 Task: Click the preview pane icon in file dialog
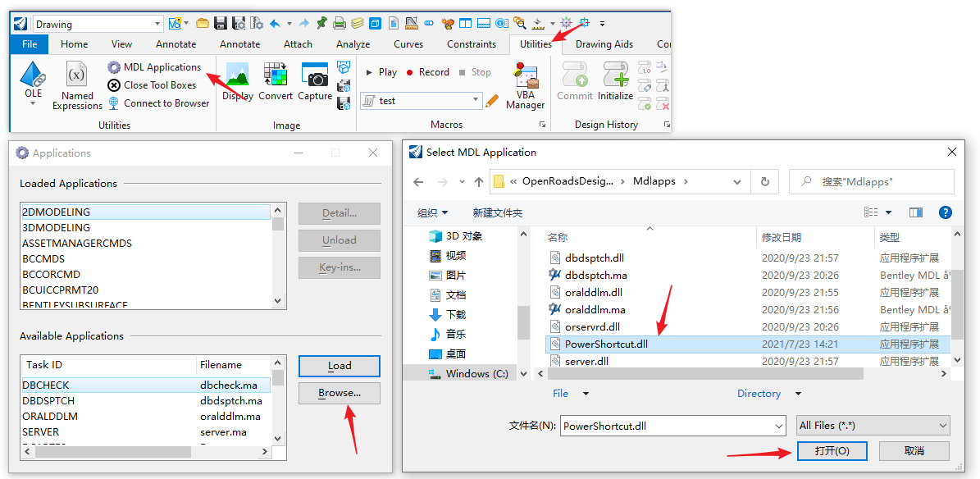click(916, 212)
